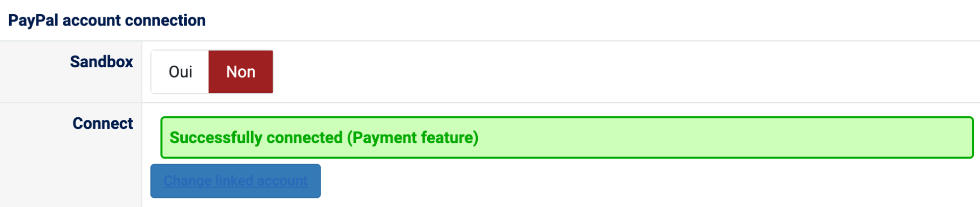
Task: Click the Sandbox field label
Action: (101, 62)
